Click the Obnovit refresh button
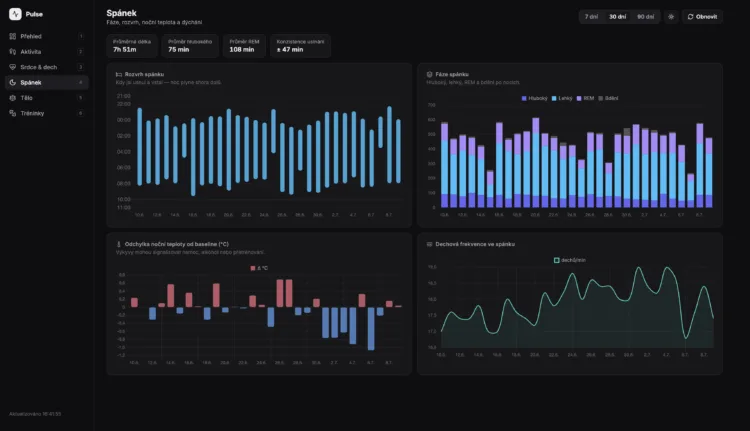Screen dimensions: 750x431 pos(702,17)
